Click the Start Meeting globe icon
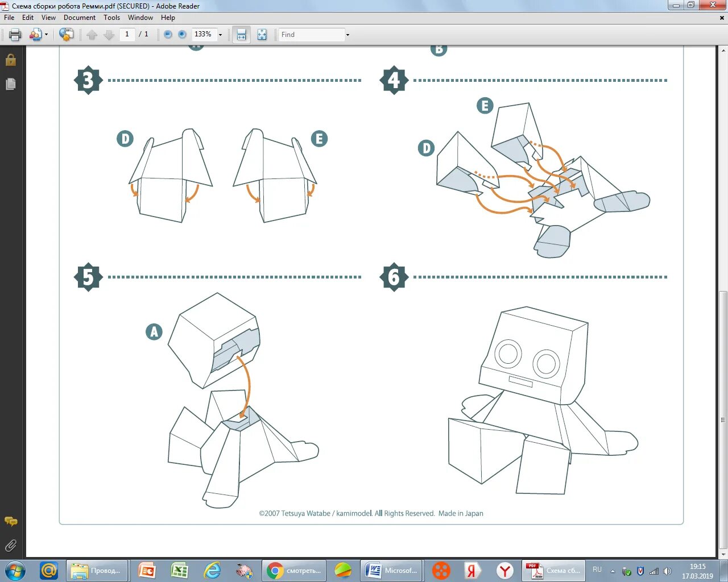Viewport: 728px width, 582px height. 67,35
